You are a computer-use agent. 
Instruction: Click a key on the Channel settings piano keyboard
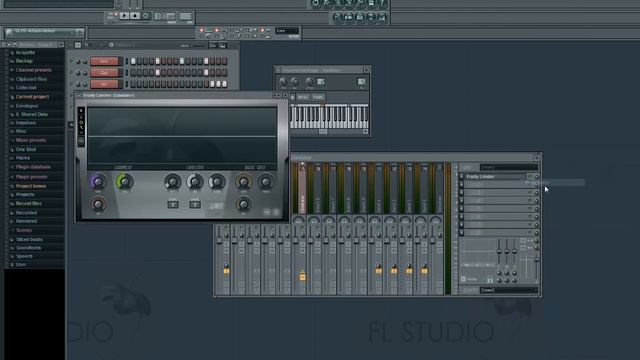(x=329, y=116)
